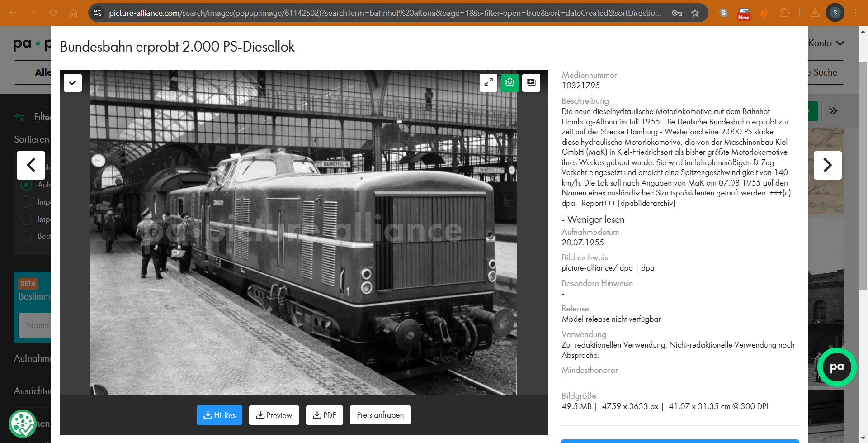Click title Bundesbahn erprobt 2.000 PS-Diesellok

(177, 47)
